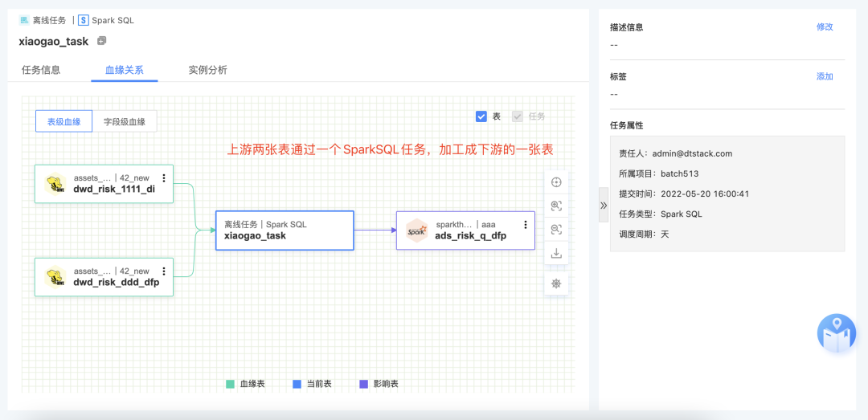This screenshot has height=420, width=868.
Task: Zoom in on the lineage graph
Action: 555,206
